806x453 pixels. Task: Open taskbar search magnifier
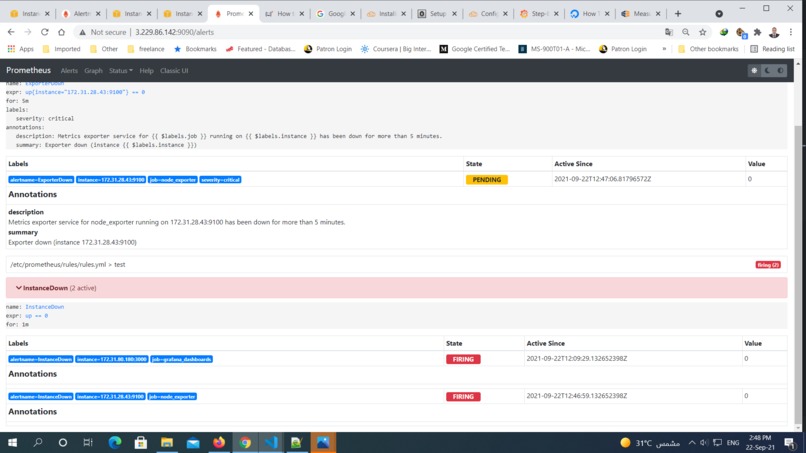(x=38, y=442)
